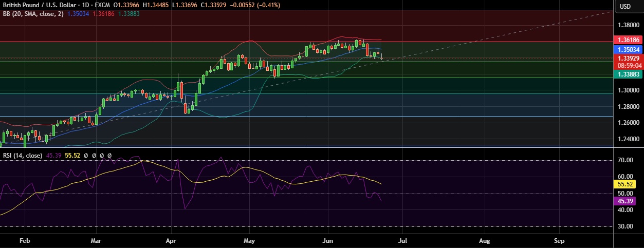Click the 1.28000 price scale value

point(628,107)
